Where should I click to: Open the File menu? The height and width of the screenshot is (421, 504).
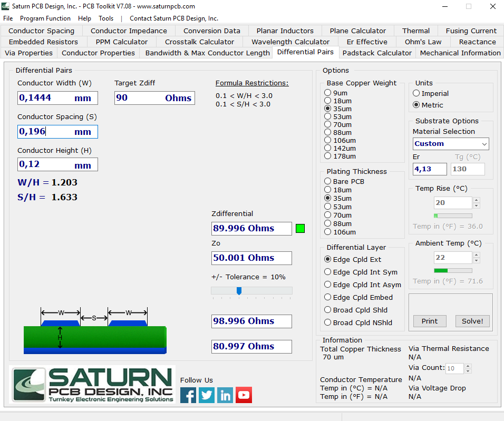point(8,18)
